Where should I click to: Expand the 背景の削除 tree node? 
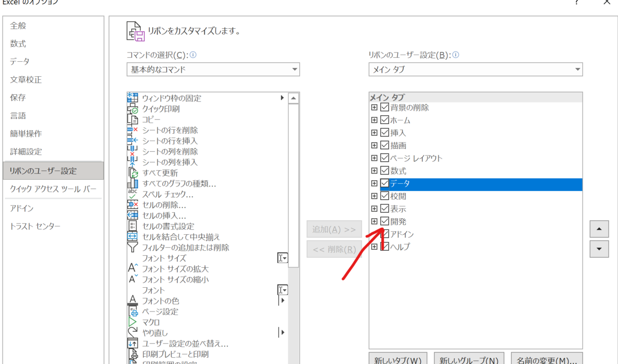point(374,108)
